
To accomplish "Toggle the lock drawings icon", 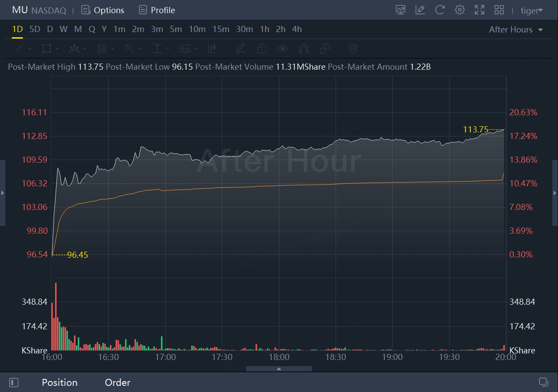I will 261,48.
